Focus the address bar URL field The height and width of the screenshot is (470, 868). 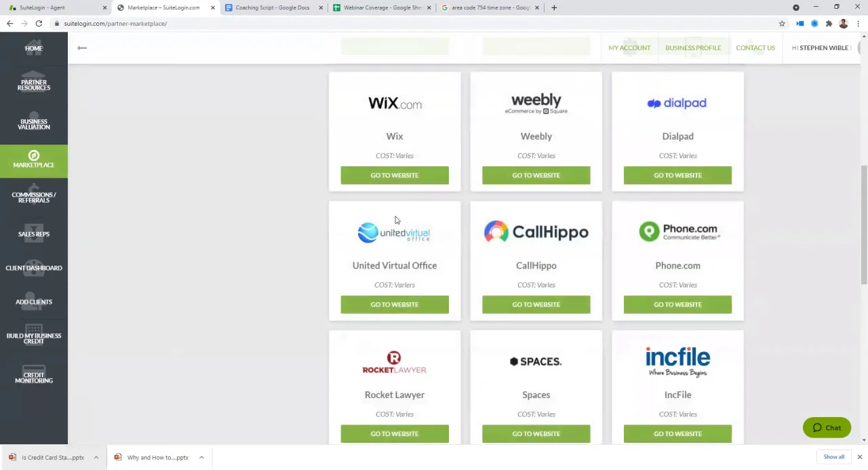(414, 24)
